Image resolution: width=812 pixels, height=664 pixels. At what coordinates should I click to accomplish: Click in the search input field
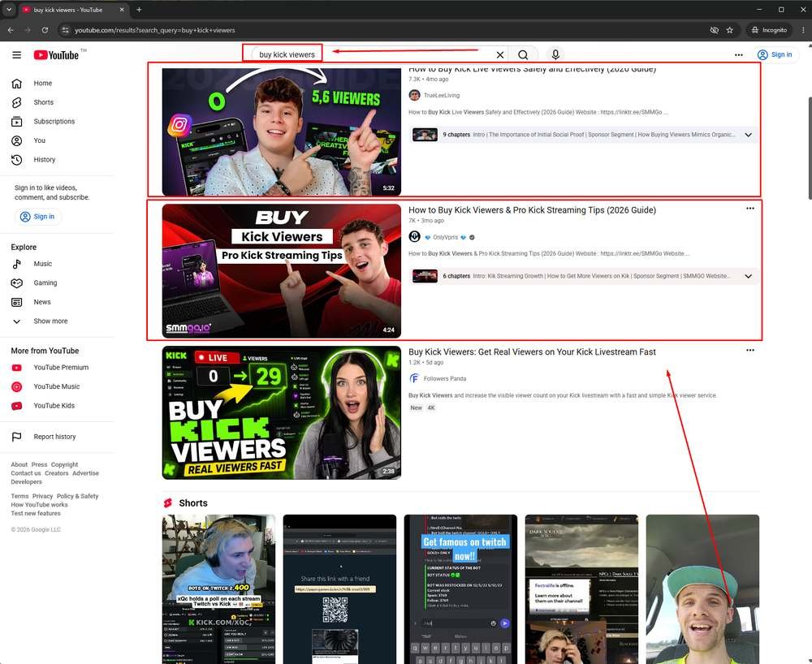373,54
